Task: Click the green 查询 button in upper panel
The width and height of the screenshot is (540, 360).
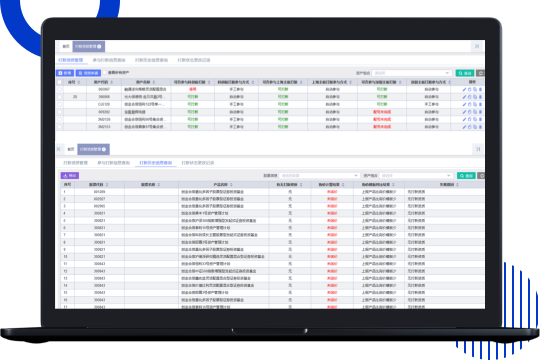Action: [465, 73]
